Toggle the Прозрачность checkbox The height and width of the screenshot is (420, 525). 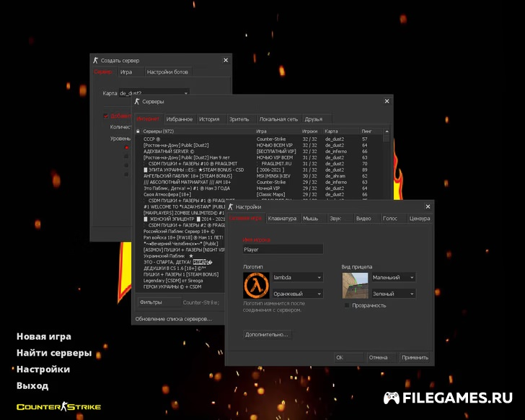pos(347,305)
